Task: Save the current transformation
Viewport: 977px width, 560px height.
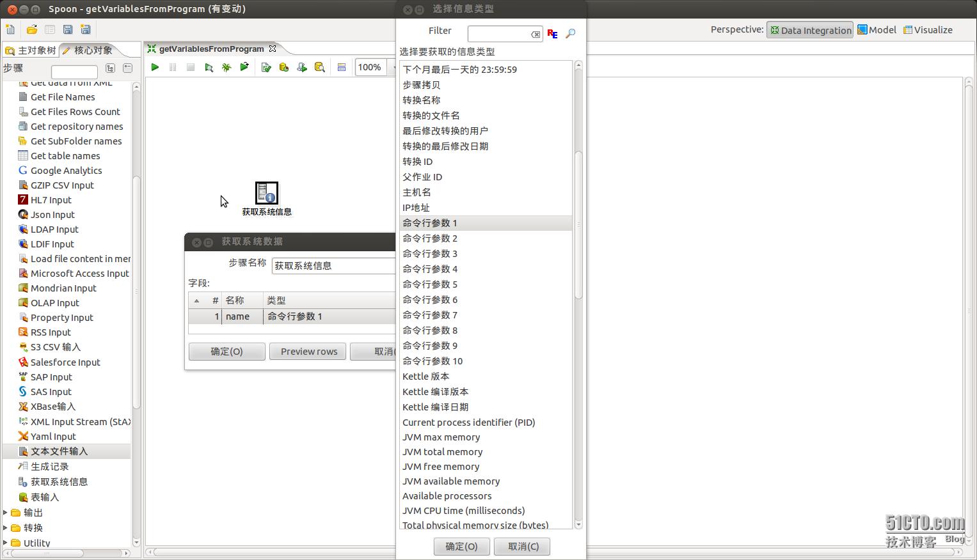Action: [67, 29]
